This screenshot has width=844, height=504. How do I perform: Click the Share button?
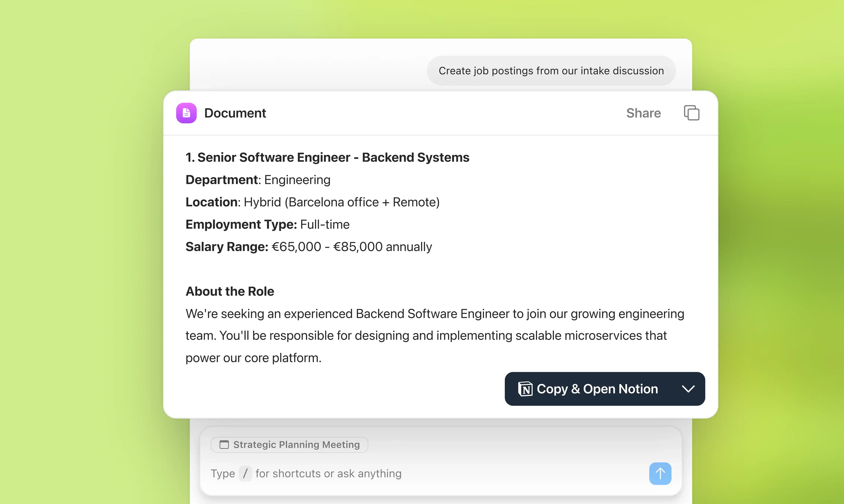[643, 113]
